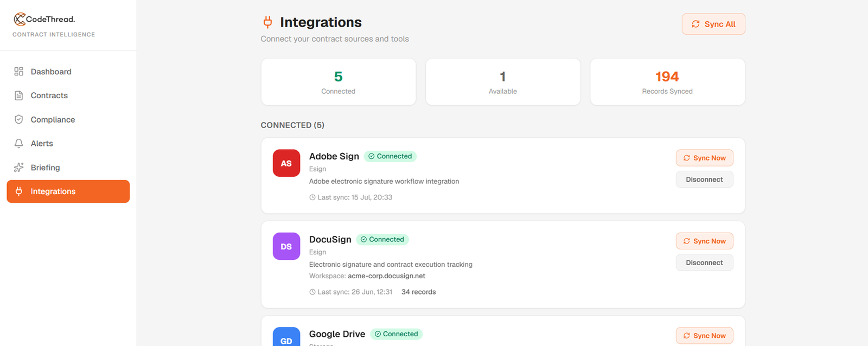Image resolution: width=868 pixels, height=346 pixels.
Task: Click the Adobe Sign AS logo tile
Action: point(286,163)
